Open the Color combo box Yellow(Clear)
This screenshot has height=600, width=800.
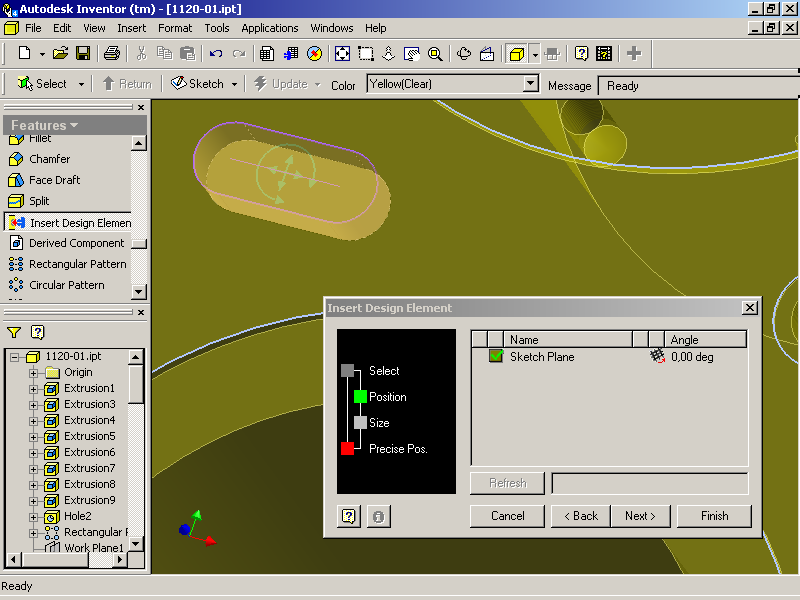453,84
